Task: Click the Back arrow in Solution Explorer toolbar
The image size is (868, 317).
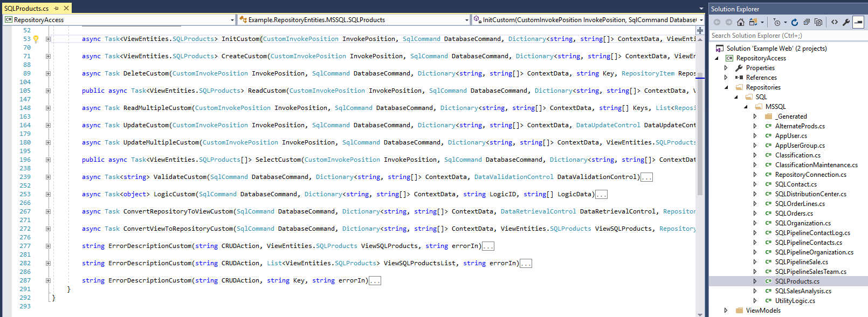Action: pyautogui.click(x=717, y=22)
